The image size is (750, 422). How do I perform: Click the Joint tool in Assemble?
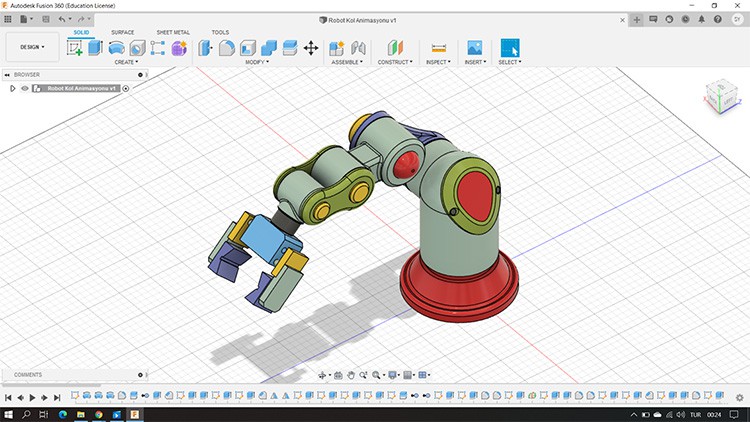coord(358,48)
